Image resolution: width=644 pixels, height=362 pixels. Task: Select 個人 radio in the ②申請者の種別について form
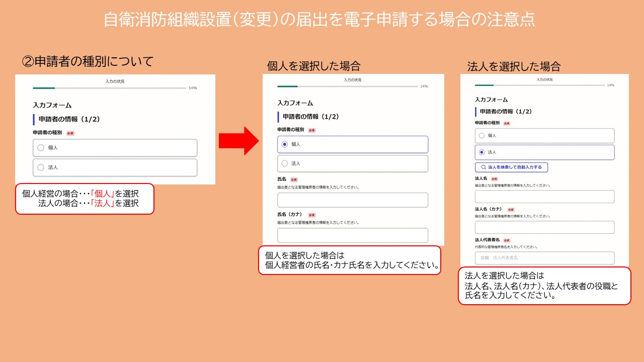pos(41,148)
